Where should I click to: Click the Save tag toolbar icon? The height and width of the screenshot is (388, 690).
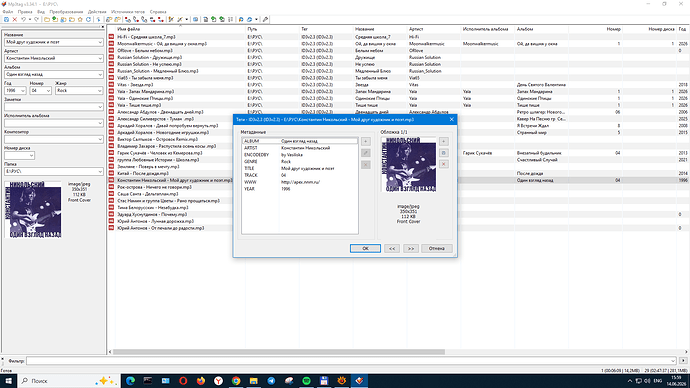tap(7, 19)
